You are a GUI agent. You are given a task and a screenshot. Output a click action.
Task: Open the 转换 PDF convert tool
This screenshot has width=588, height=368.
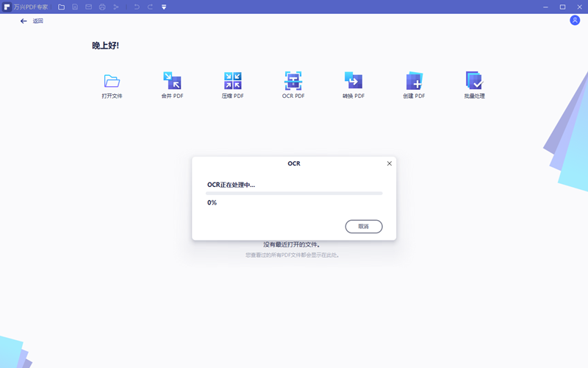(x=354, y=81)
